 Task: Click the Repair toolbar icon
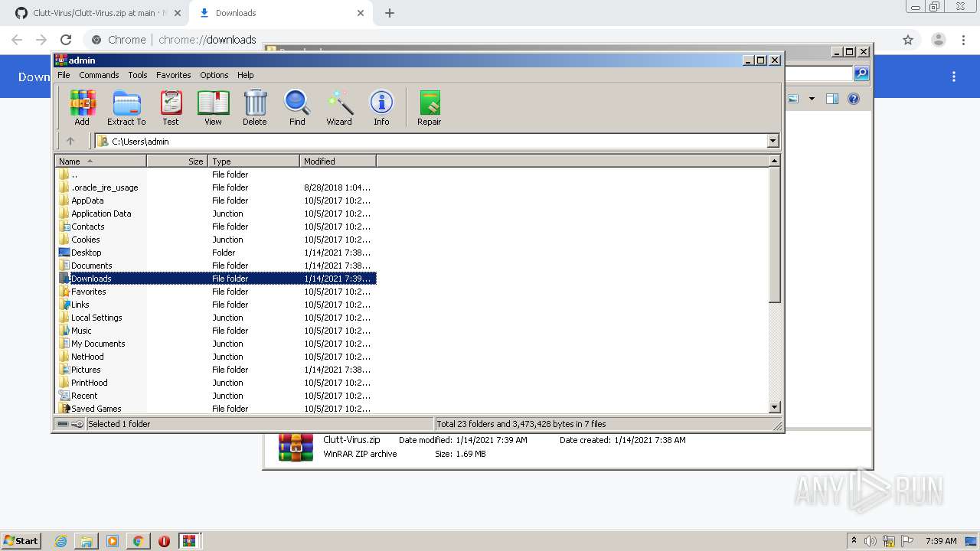click(429, 107)
